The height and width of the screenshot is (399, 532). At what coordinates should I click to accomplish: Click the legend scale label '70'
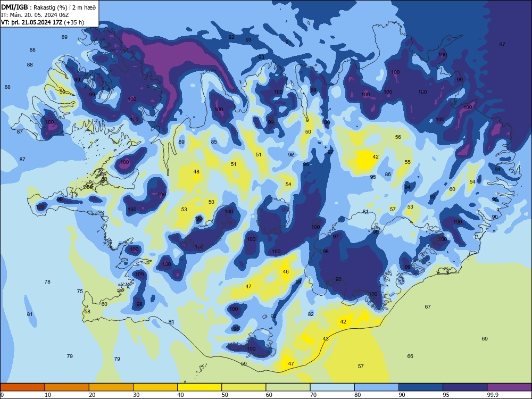(x=313, y=395)
